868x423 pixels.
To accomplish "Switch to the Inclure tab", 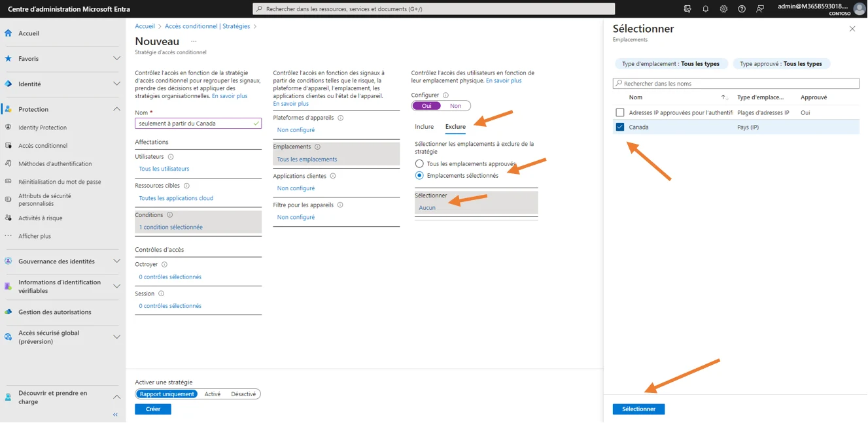I will click(424, 127).
